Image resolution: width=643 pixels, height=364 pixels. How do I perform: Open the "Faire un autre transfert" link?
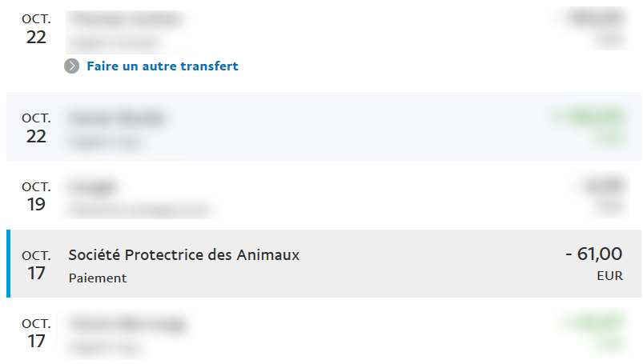[163, 66]
